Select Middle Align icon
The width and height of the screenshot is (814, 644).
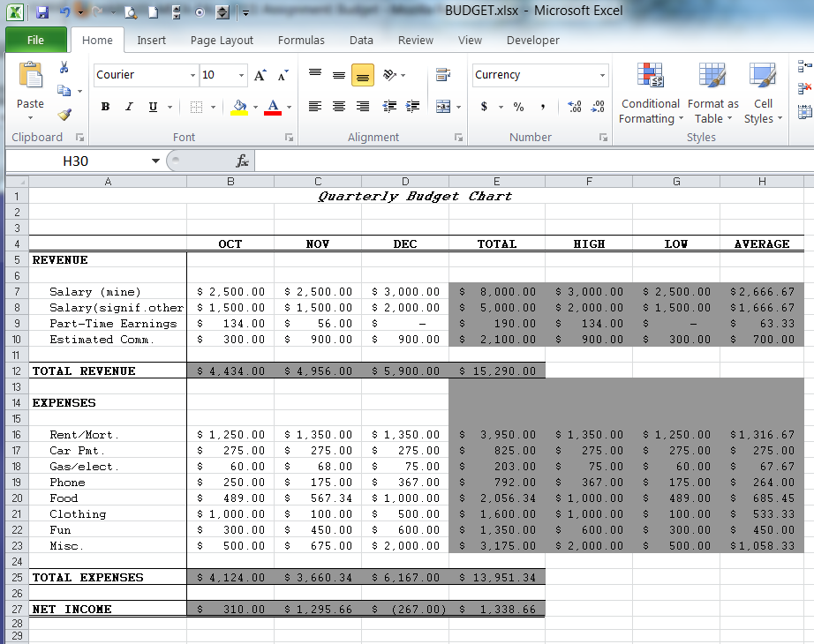(x=339, y=75)
